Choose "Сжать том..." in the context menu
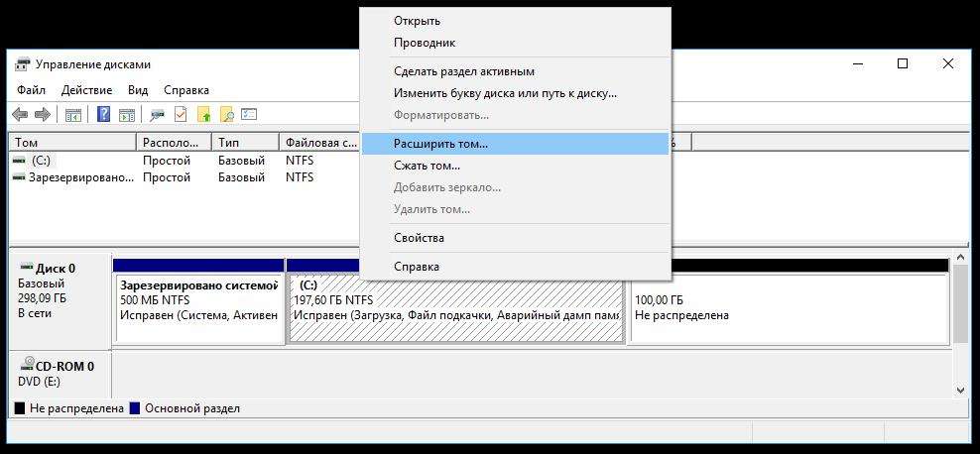Image resolution: width=980 pixels, height=454 pixels. point(427,166)
